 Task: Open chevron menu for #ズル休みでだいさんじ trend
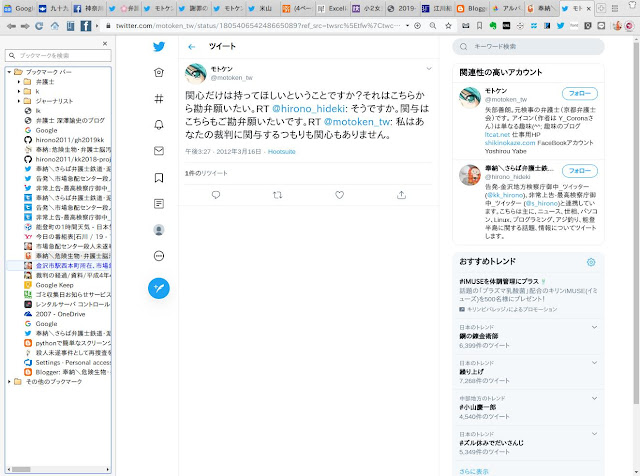594,434
